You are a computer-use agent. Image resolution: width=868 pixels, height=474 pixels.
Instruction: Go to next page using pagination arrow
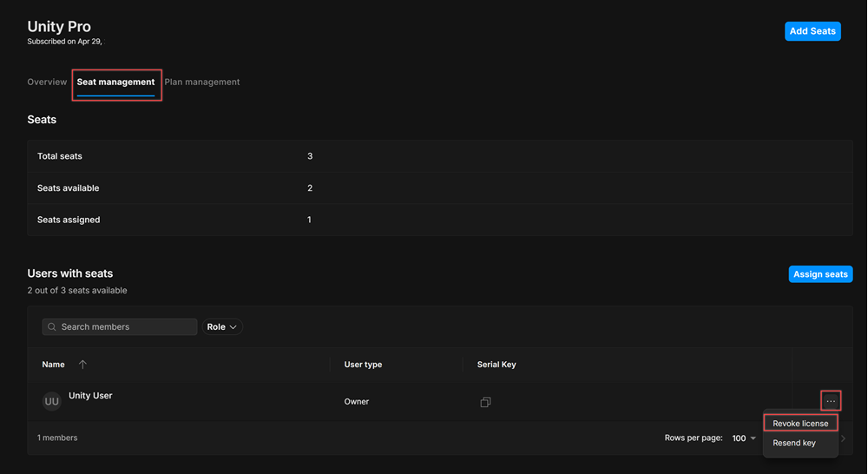(843, 438)
